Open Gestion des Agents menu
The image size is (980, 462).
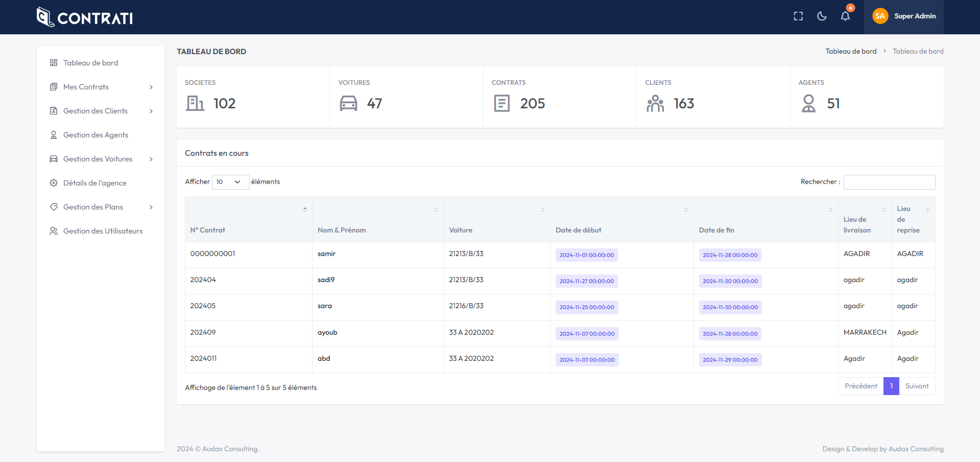tap(95, 135)
